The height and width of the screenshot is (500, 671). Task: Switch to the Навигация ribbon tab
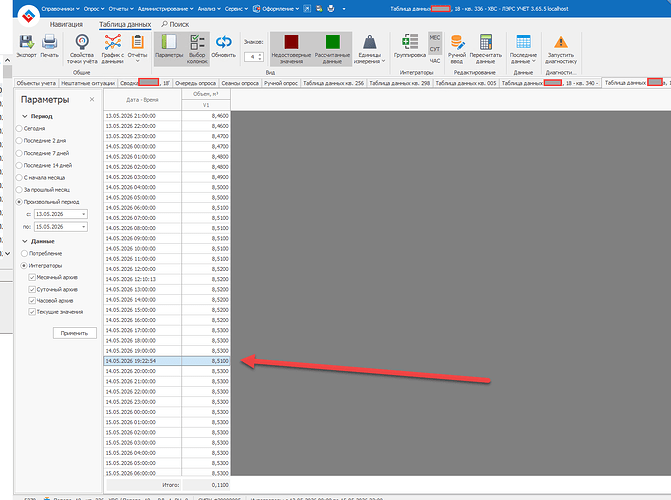click(66, 24)
